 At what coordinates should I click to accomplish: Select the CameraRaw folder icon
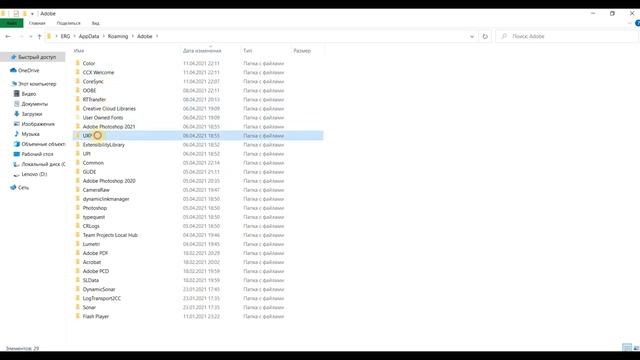coord(78,190)
